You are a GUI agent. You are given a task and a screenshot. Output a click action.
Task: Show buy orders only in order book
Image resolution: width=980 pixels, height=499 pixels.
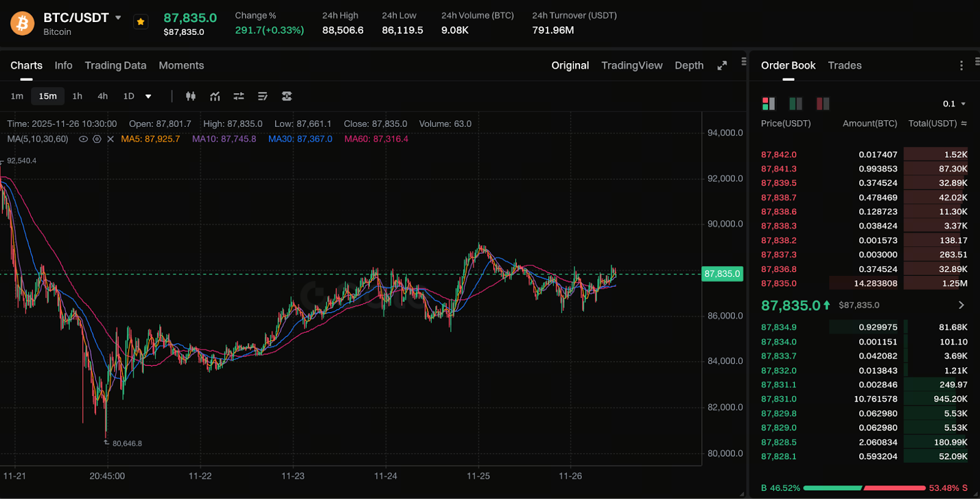(x=796, y=104)
